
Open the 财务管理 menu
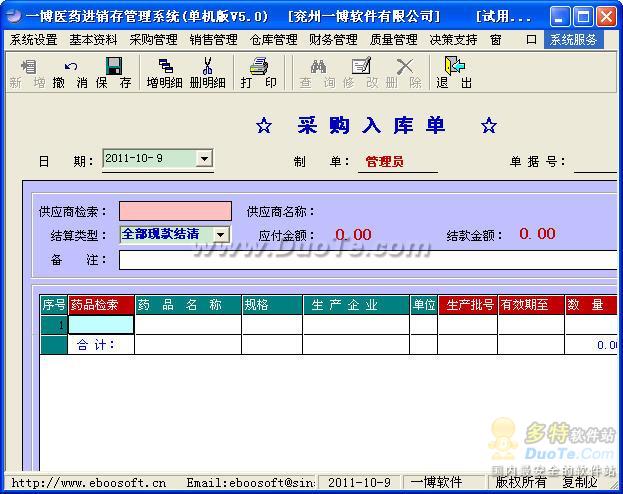(333, 40)
